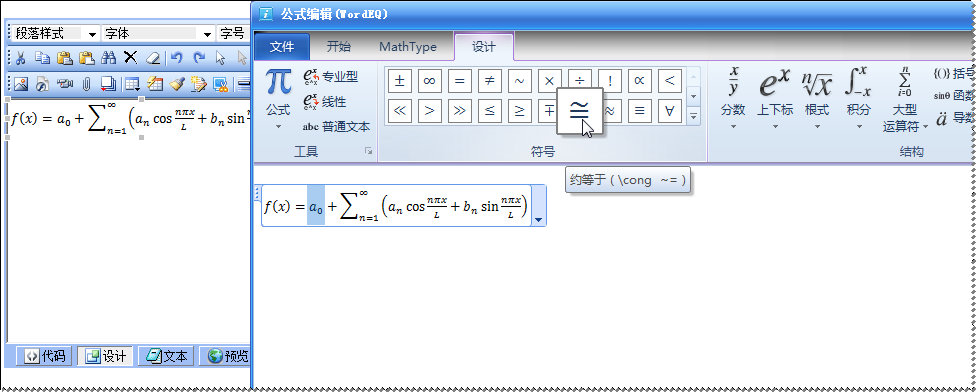Select the 设计 ribbon tab
Image resolution: width=976 pixels, height=392 pixels.
pos(484,47)
